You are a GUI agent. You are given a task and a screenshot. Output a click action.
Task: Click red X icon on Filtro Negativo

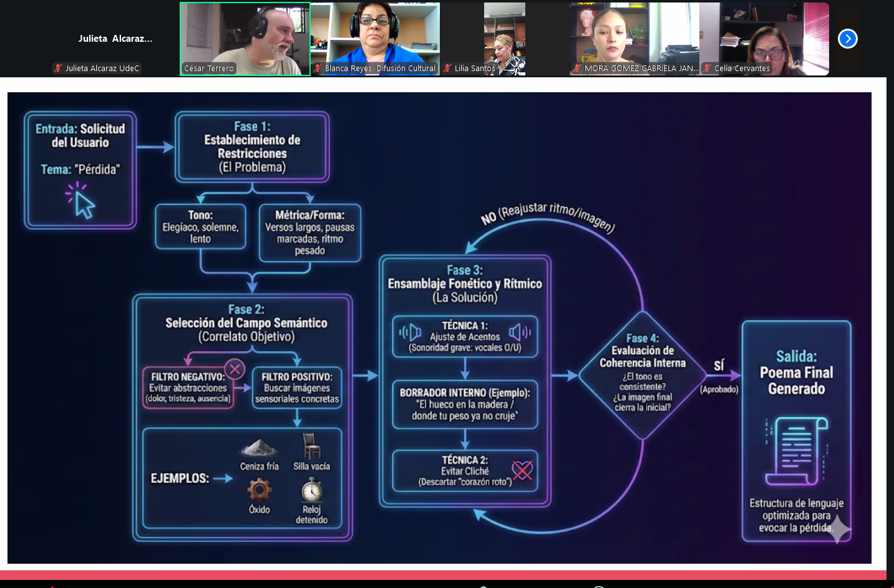pos(235,369)
